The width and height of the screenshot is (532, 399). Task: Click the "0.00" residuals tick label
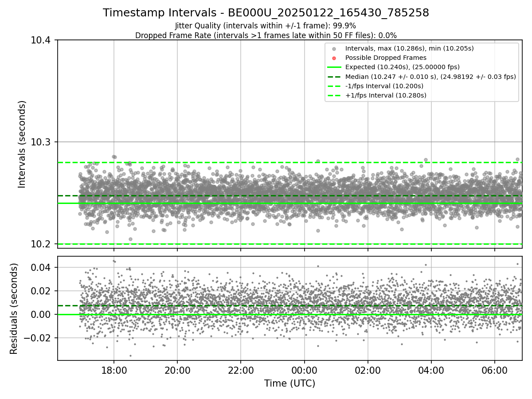click(41, 314)
